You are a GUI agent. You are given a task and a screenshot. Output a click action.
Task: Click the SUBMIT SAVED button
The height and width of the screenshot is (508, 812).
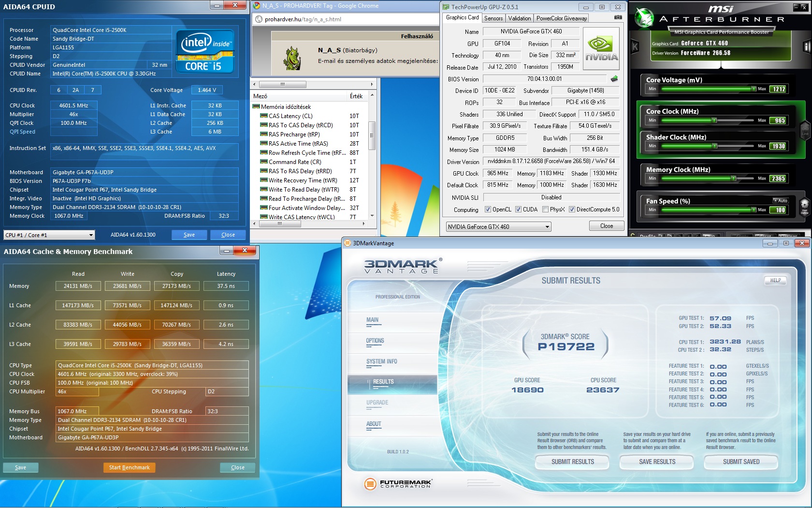point(741,462)
